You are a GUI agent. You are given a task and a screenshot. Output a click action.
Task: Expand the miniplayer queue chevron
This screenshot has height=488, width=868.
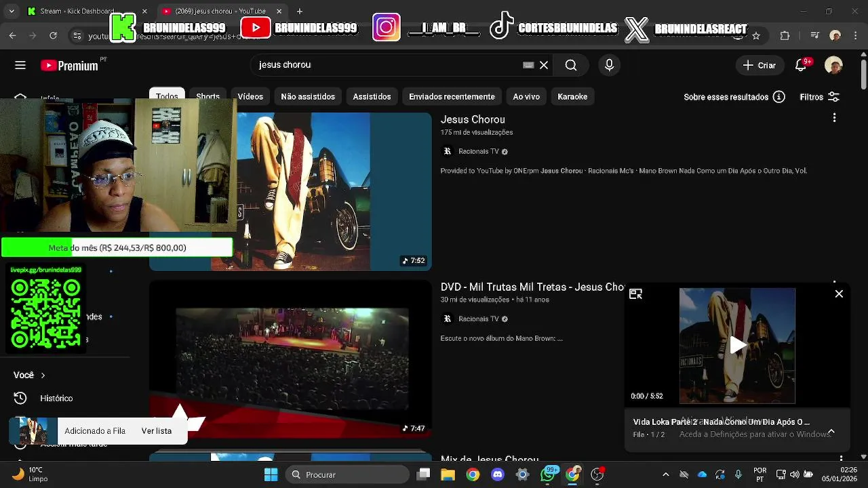coord(831,431)
